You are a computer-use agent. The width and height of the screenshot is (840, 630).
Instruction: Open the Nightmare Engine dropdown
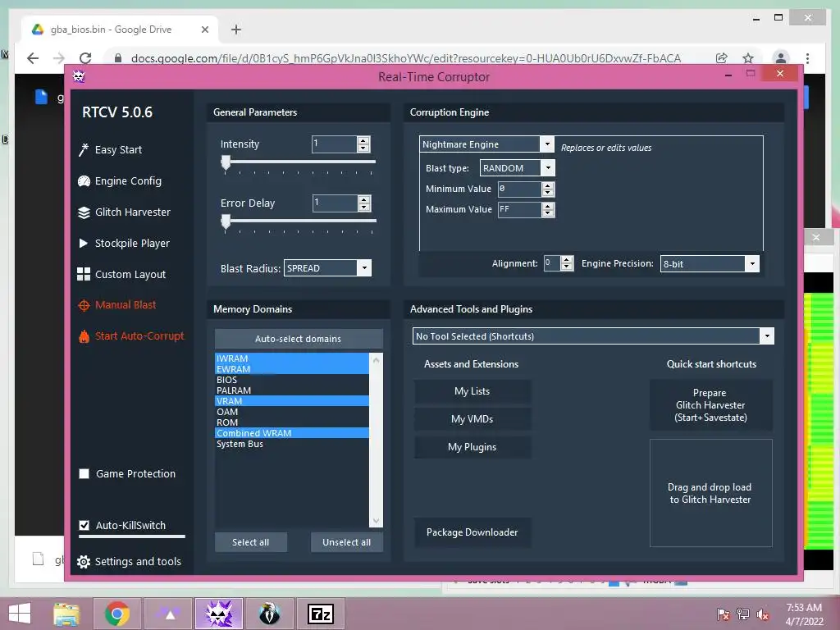click(547, 144)
